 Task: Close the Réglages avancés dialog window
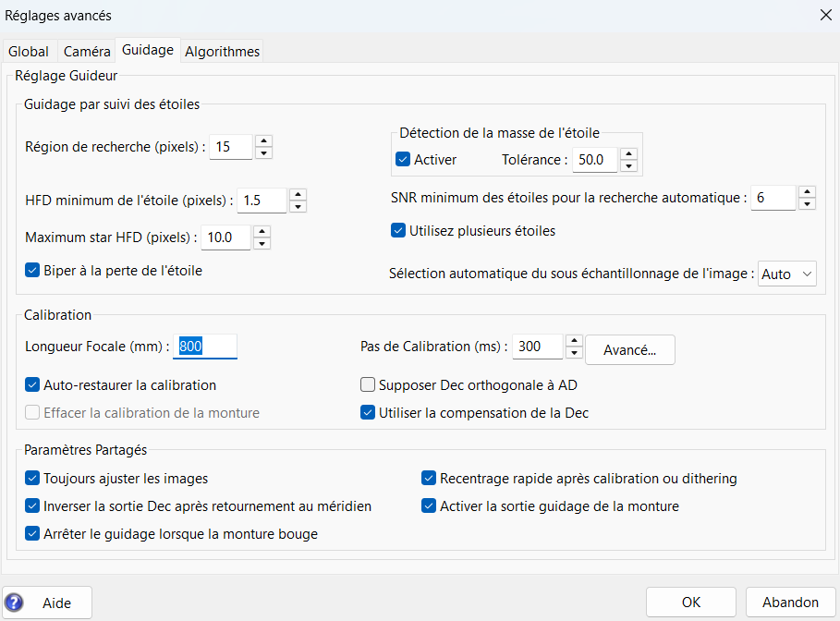[825, 15]
